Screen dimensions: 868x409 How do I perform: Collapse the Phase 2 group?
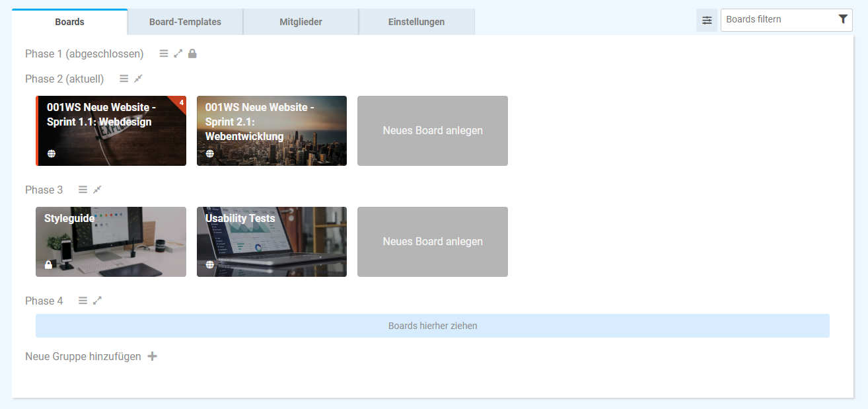tap(138, 79)
